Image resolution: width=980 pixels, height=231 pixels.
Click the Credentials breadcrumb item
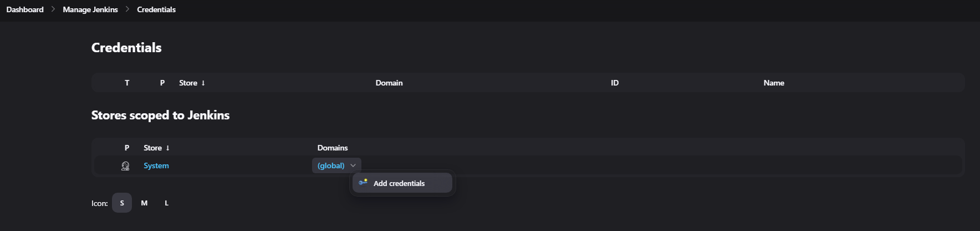point(156,9)
